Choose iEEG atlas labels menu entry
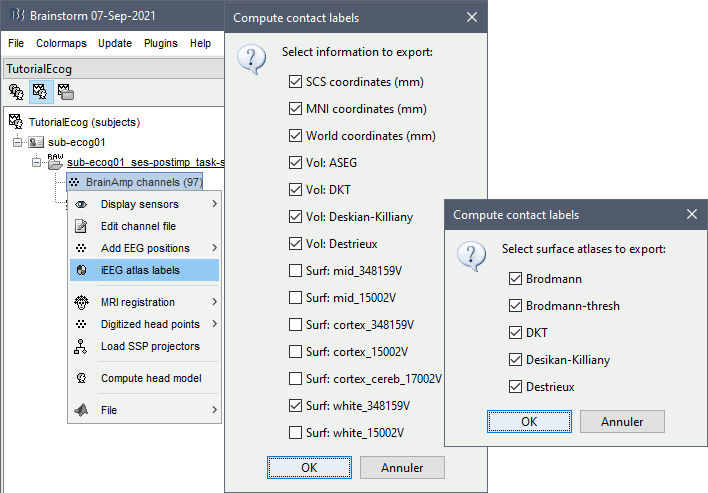The width and height of the screenshot is (708, 493). click(x=140, y=270)
